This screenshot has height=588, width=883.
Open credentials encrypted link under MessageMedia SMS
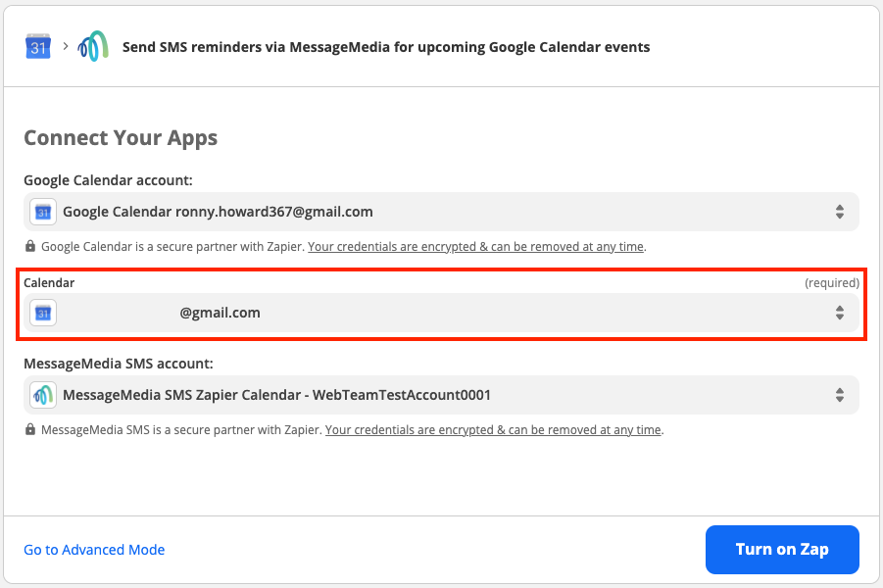click(x=493, y=430)
